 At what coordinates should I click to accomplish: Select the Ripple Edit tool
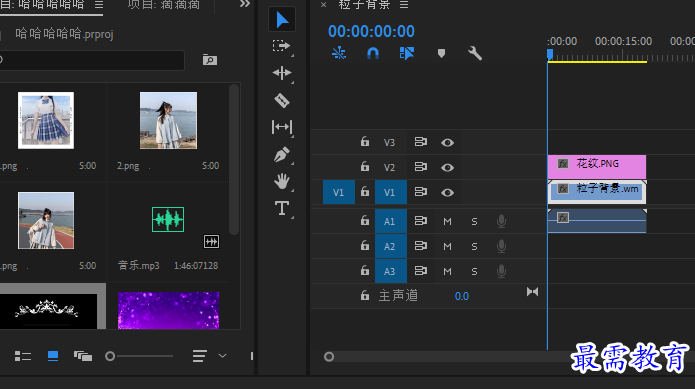(x=282, y=73)
